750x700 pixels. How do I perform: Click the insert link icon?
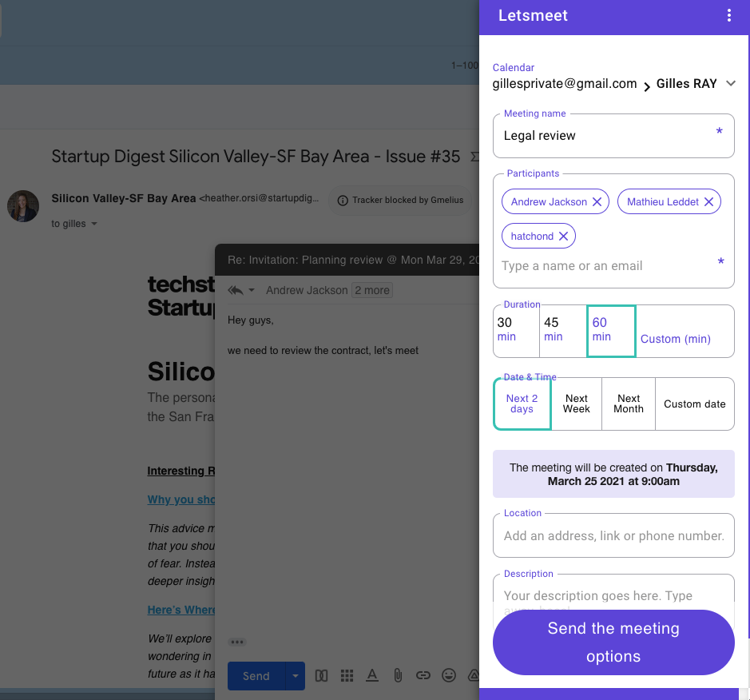click(423, 676)
